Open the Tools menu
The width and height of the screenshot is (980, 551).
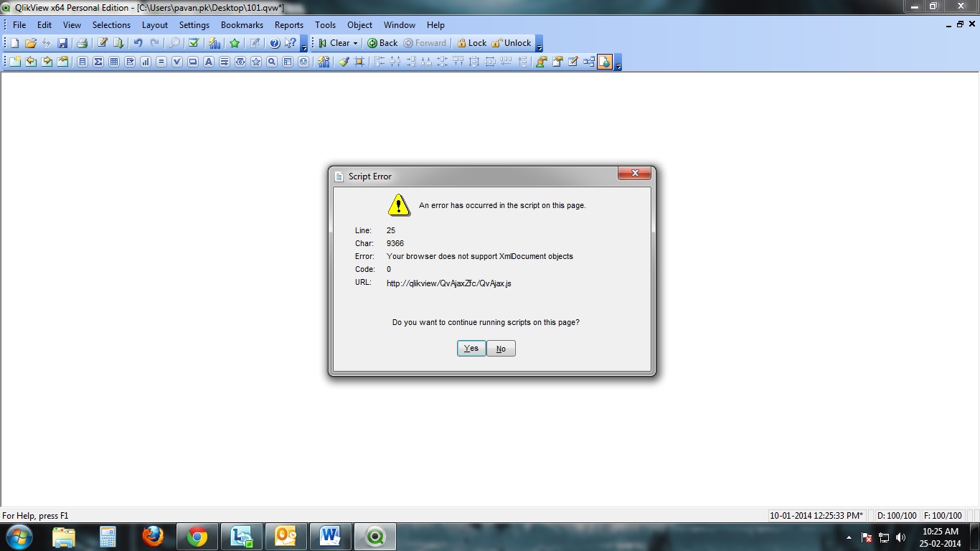tap(325, 24)
